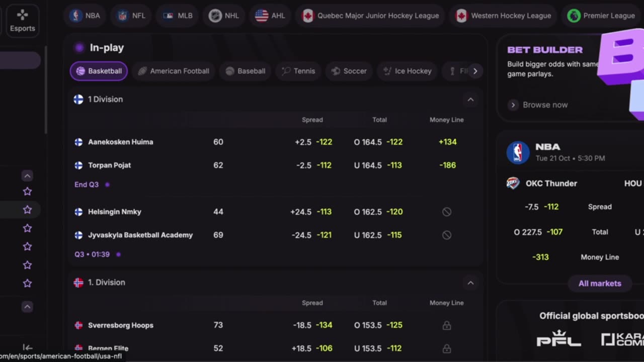Image resolution: width=644 pixels, height=362 pixels.
Task: Select the NHL league logo chip
Action: tap(215, 16)
